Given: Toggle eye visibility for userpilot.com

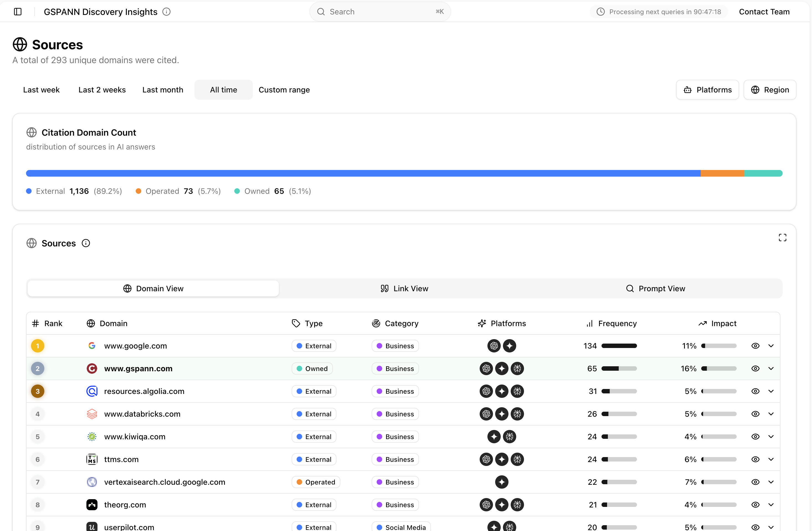Looking at the screenshot, I should tap(755, 527).
